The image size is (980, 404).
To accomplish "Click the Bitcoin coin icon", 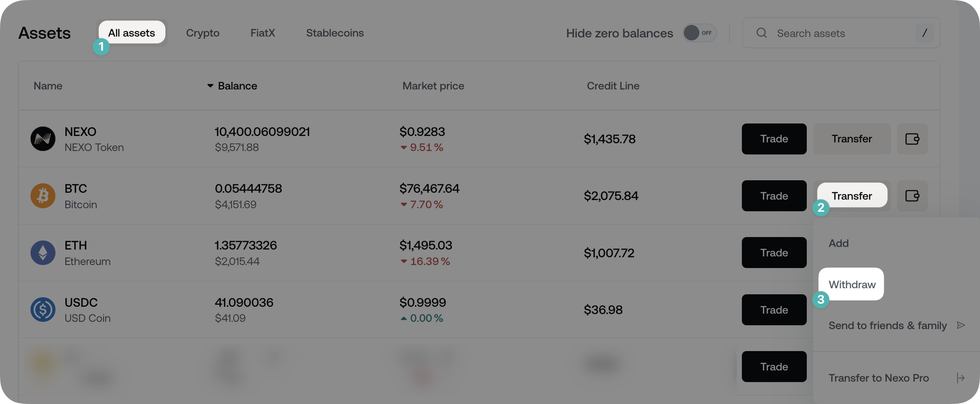I will click(x=43, y=196).
